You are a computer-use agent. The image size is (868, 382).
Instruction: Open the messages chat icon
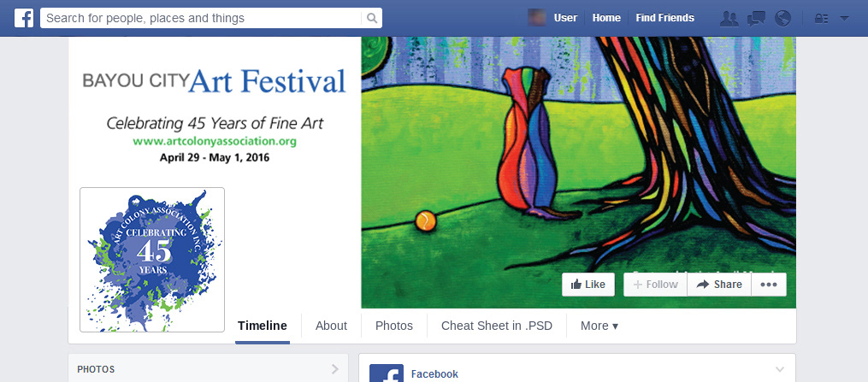click(x=756, y=18)
